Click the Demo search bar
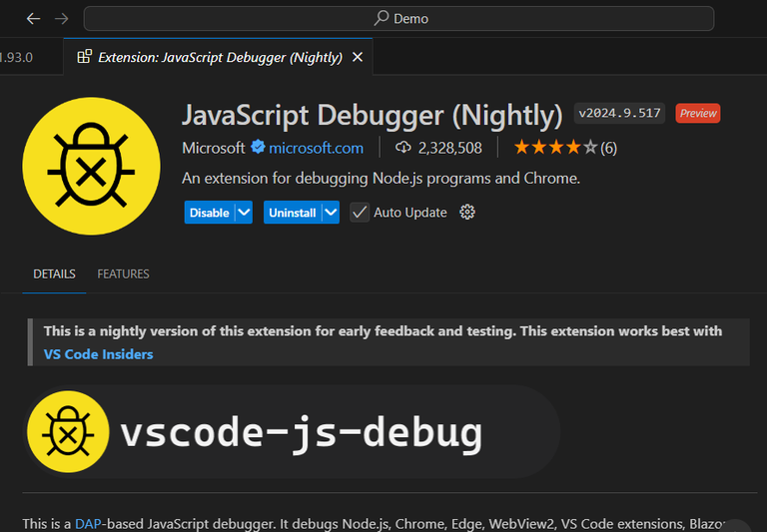767x532 pixels. [398, 19]
